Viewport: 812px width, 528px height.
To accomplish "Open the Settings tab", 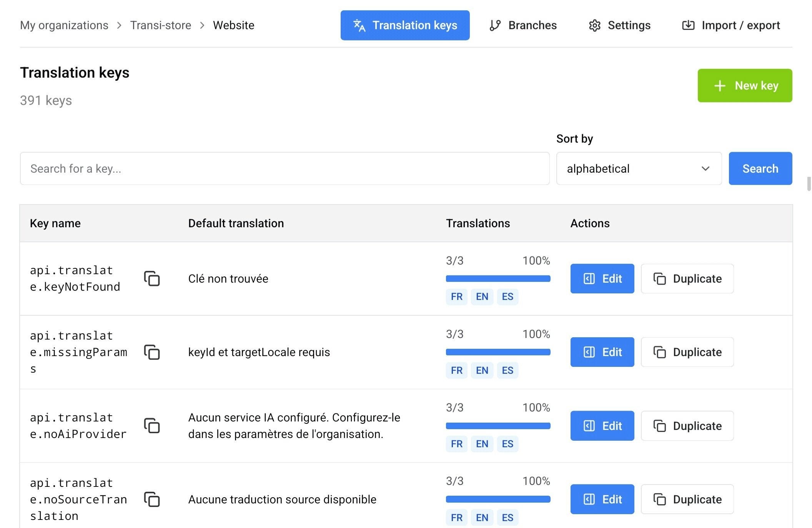I will click(619, 25).
